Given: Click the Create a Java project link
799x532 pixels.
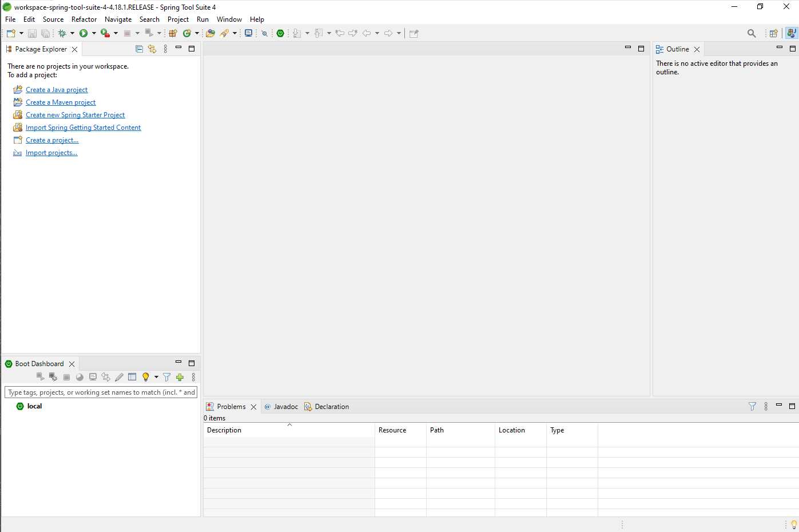Looking at the screenshot, I should 57,90.
